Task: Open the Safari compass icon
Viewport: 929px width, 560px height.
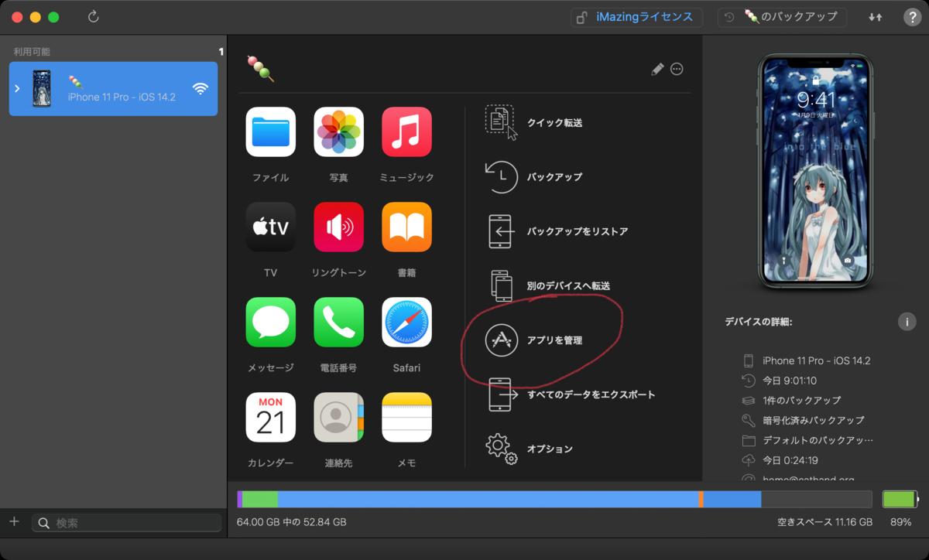Action: tap(406, 322)
